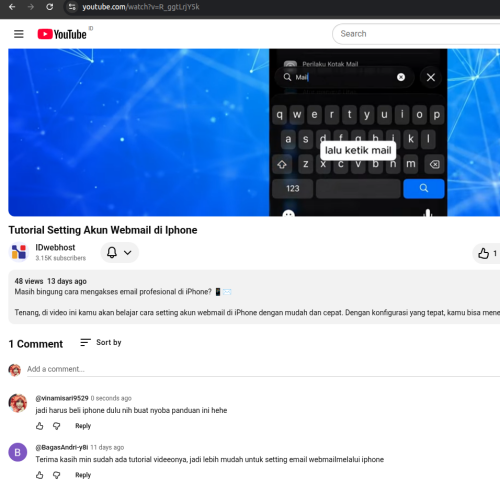The height and width of the screenshot is (494, 500).
Task: Click the YouTube Search box
Action: (417, 34)
